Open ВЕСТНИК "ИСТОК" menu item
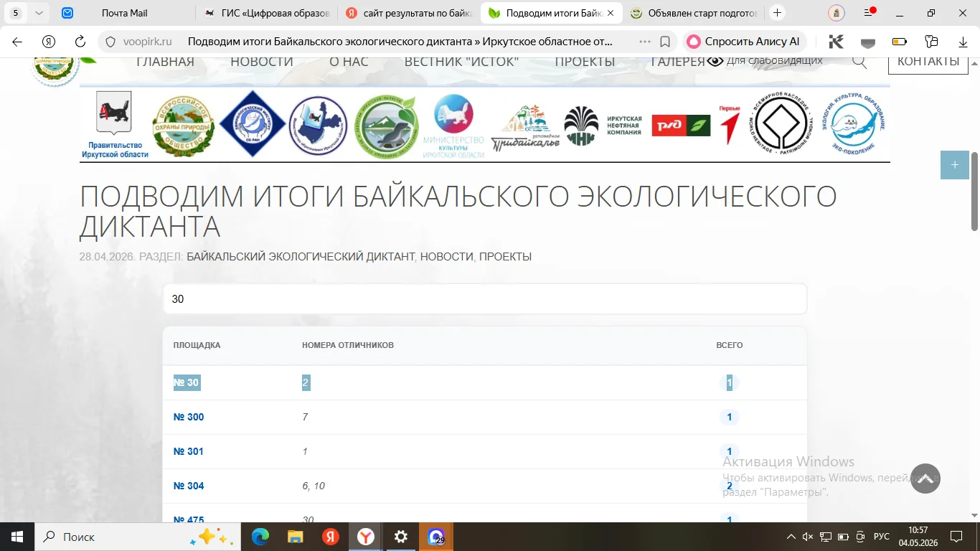This screenshot has height=551, width=980. click(461, 62)
